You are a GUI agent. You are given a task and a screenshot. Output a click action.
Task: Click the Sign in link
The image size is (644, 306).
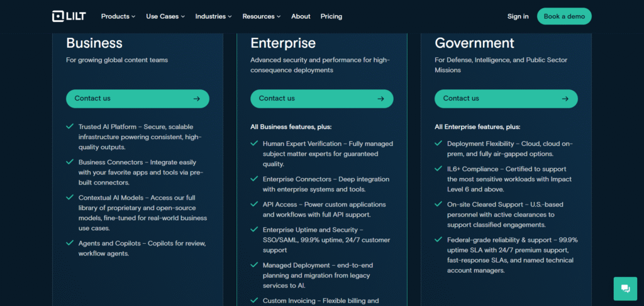[x=518, y=16]
